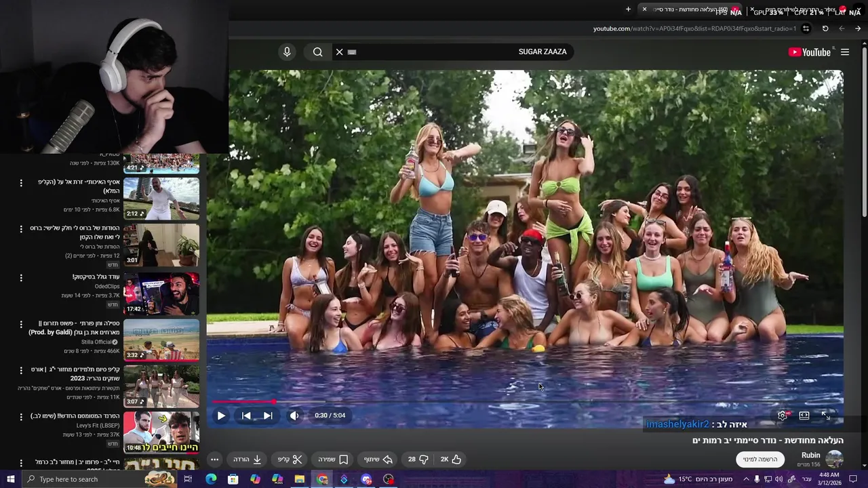
Task: Open a new browser tab
Action: (628, 9)
